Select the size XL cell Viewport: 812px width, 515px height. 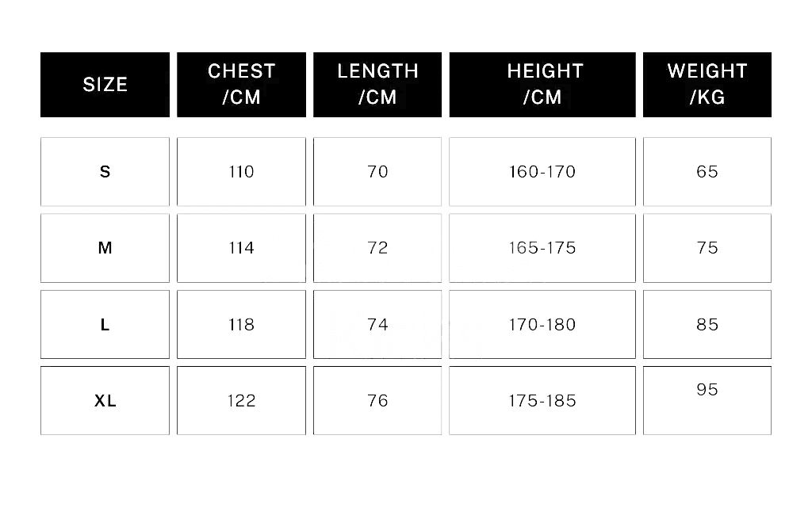pos(105,401)
